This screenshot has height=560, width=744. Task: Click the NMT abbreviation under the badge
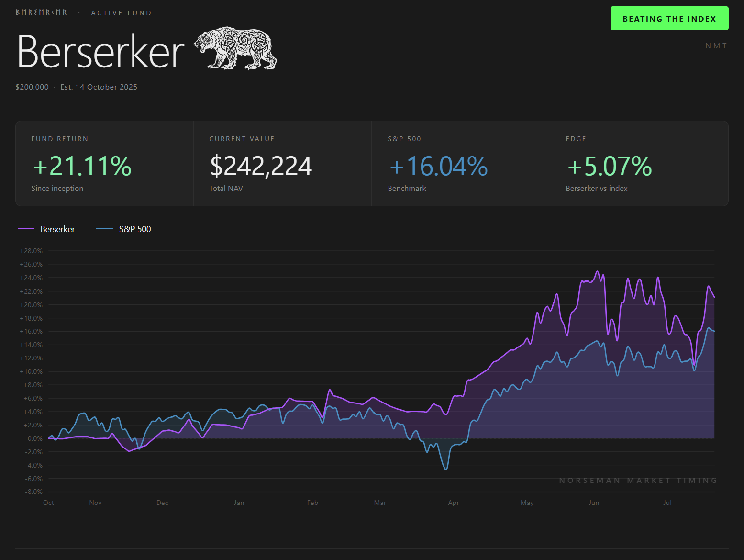pyautogui.click(x=716, y=46)
